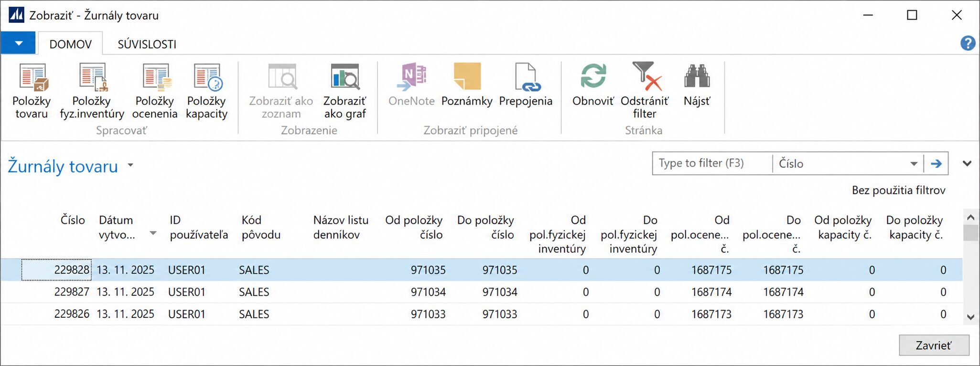Switch view with Zobraziť ako graf
Viewport: 980px width, 366px height.
pyautogui.click(x=345, y=91)
